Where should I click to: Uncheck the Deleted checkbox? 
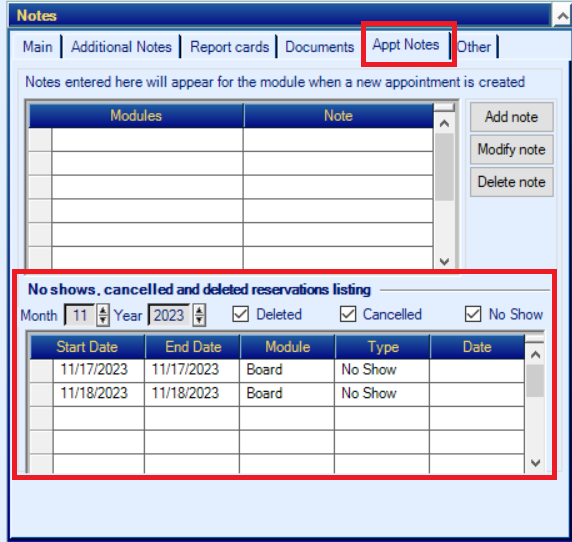240,314
